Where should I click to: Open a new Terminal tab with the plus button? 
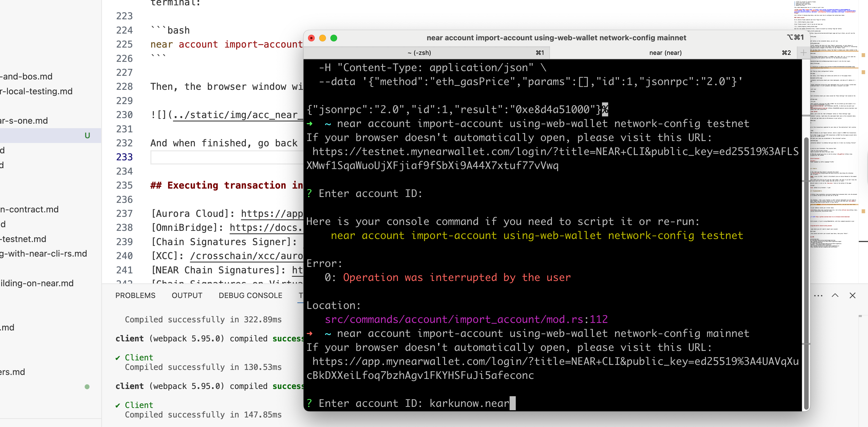pos(804,53)
